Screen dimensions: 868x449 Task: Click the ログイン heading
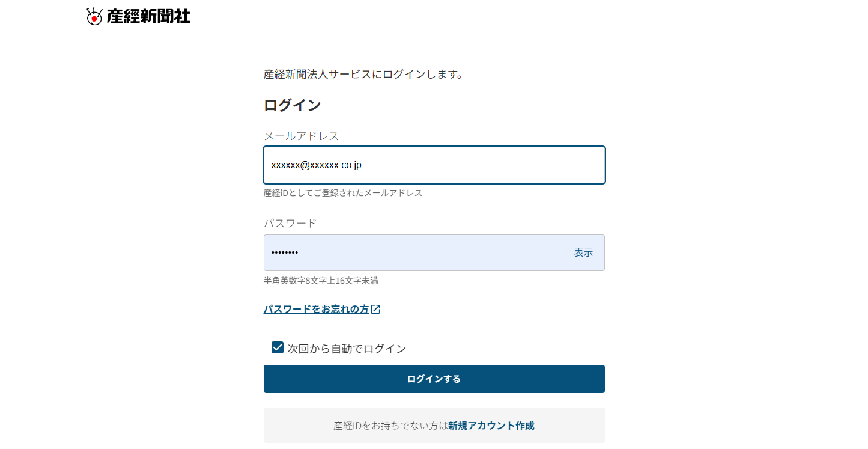[292, 105]
